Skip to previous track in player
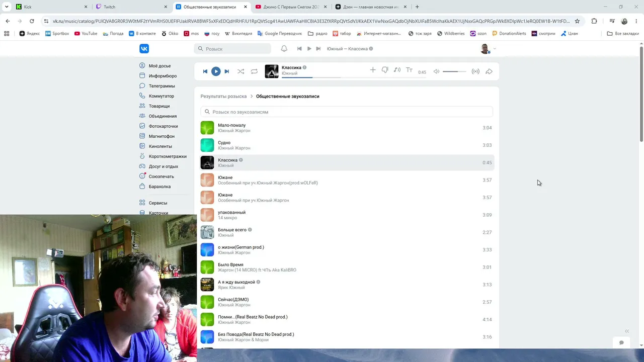Screen dimensions: 644x362 pyautogui.click(x=205, y=71)
